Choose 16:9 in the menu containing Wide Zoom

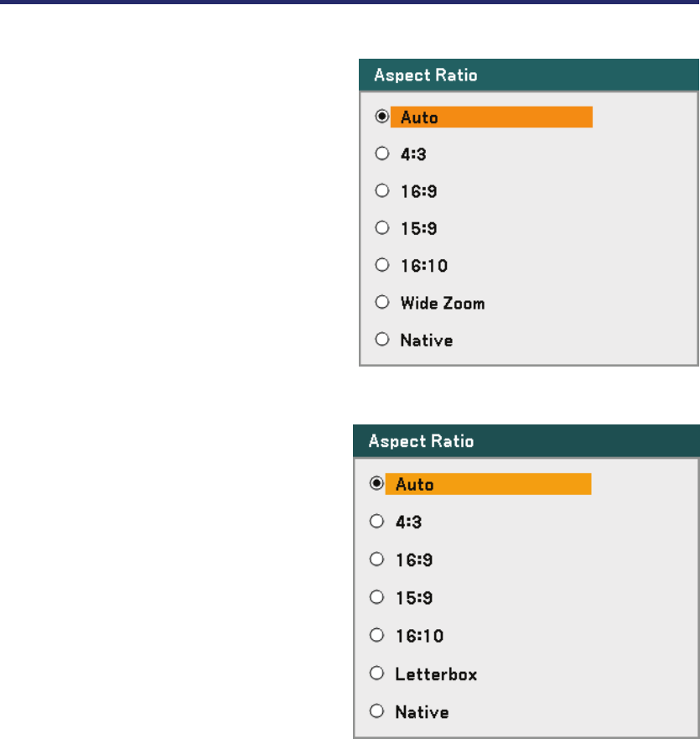382,190
